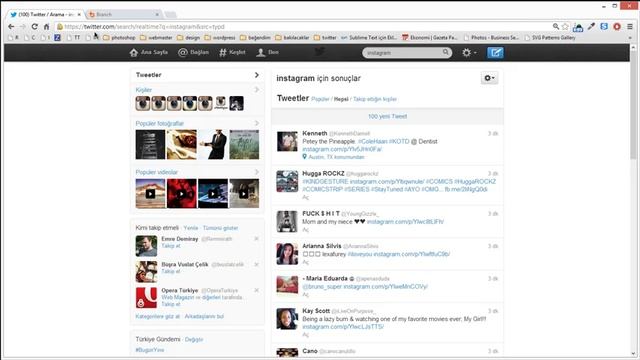Open the navbar settings gear dropdown

coord(469,53)
